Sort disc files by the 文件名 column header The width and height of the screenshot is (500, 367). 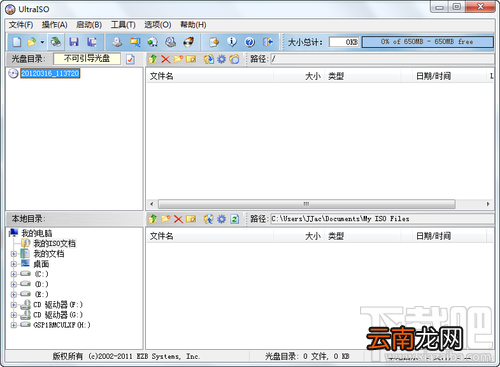210,76
